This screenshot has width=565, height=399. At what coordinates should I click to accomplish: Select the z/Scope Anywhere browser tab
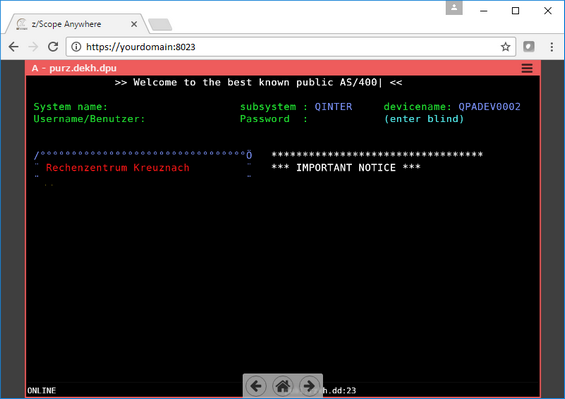click(x=76, y=24)
